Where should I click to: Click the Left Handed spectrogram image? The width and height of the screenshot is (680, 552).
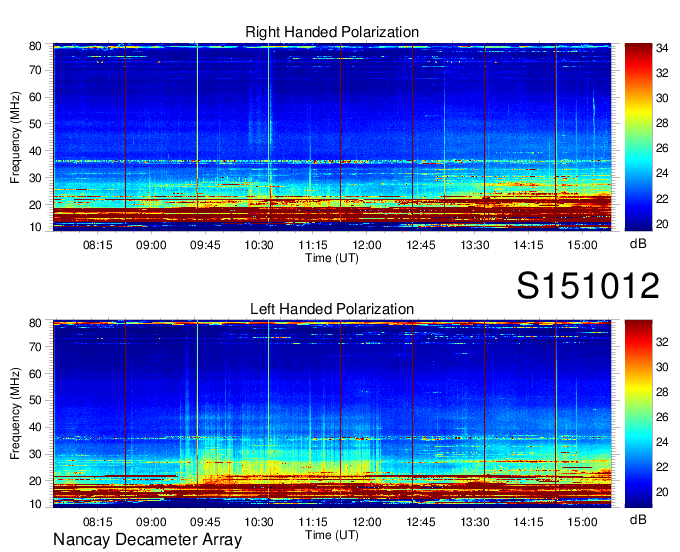coord(332,414)
